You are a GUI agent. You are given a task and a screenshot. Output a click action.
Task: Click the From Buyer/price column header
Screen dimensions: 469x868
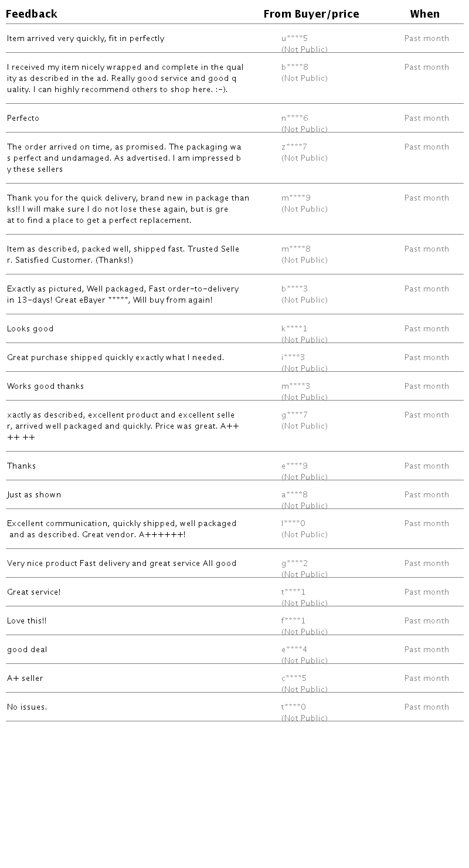tap(311, 14)
